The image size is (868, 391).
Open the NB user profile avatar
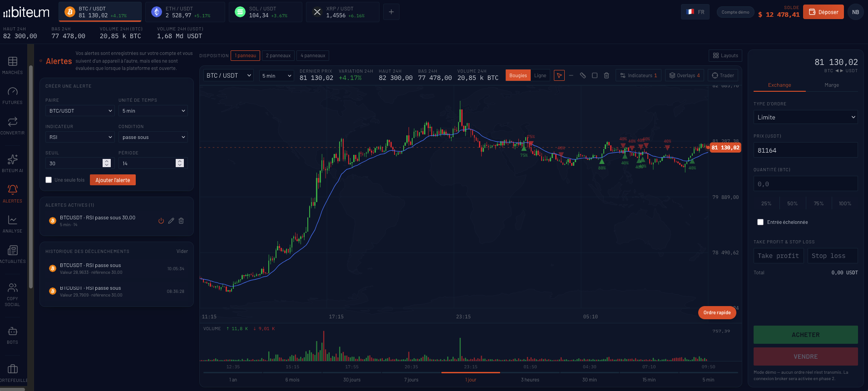[856, 12]
